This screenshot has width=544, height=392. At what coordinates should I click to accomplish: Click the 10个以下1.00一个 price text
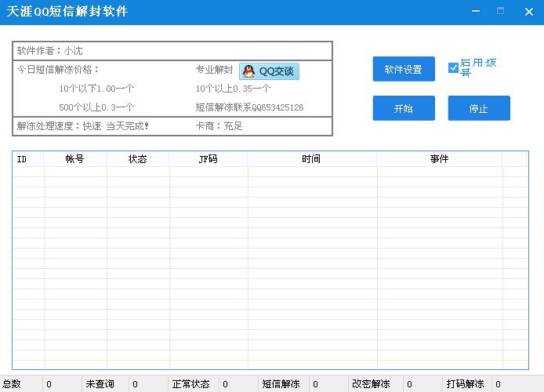point(96,89)
